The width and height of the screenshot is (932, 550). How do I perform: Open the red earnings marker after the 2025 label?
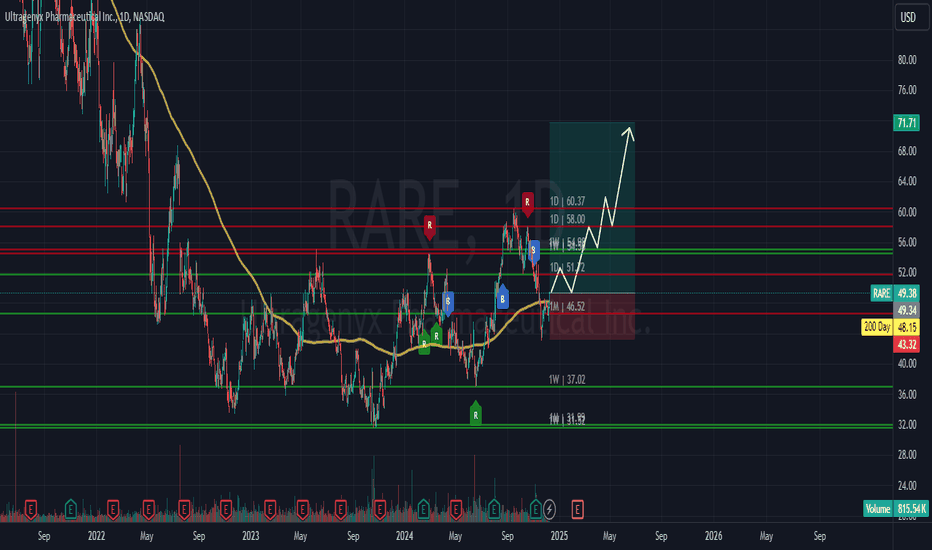tap(577, 509)
